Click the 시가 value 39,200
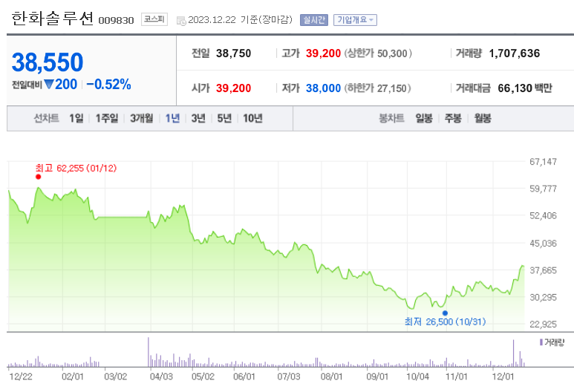Screen dimensions: 574x392 tap(234, 88)
